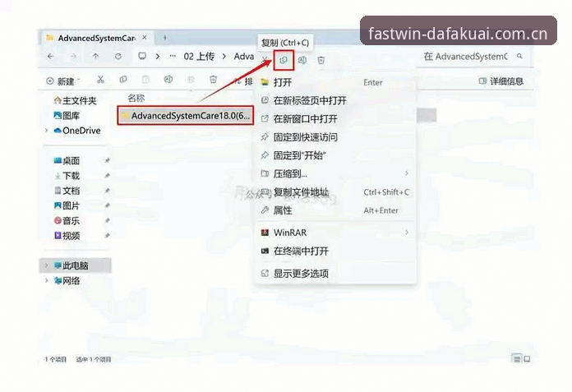Expand the WinRAR submenu arrow
This screenshot has height=392, width=572.
pos(406,232)
